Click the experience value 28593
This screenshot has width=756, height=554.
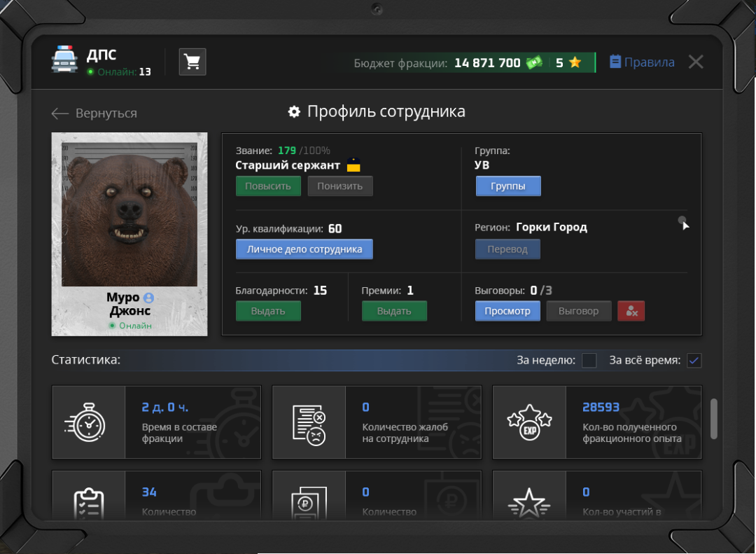(x=601, y=408)
